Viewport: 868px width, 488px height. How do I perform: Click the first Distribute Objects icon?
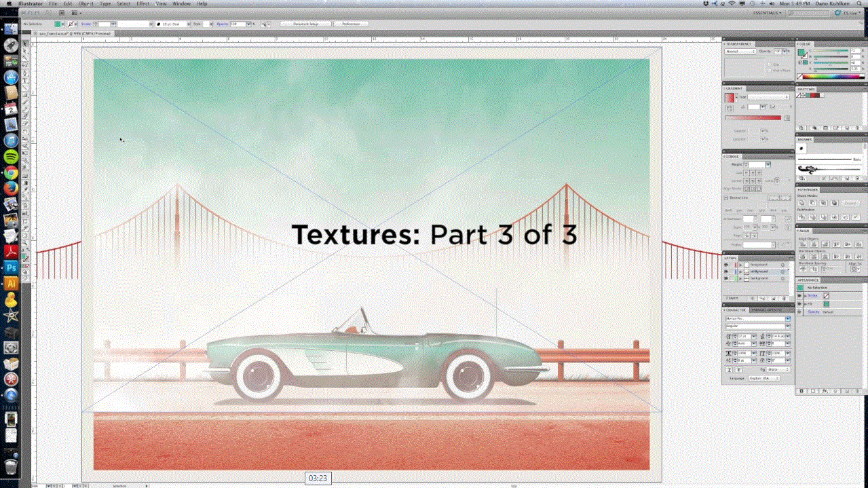coord(803,256)
